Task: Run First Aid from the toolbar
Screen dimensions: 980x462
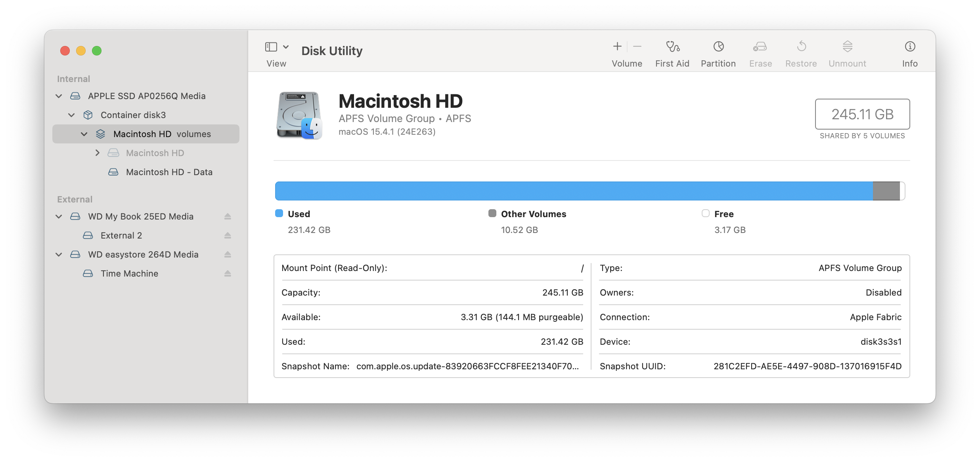Action: click(x=672, y=47)
